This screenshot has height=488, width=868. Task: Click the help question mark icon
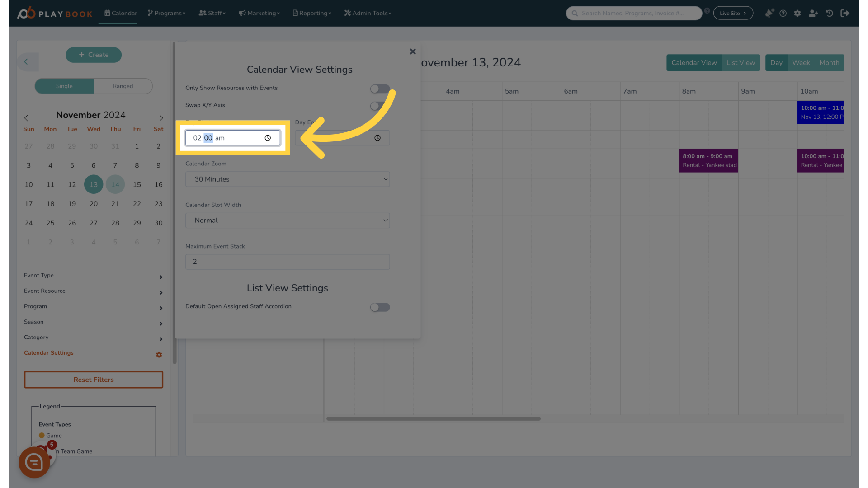tap(783, 13)
